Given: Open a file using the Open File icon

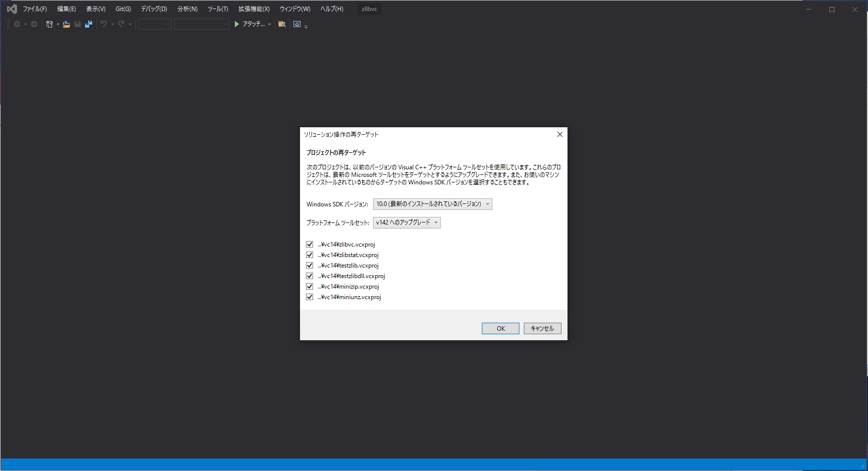Looking at the screenshot, I should 66,24.
